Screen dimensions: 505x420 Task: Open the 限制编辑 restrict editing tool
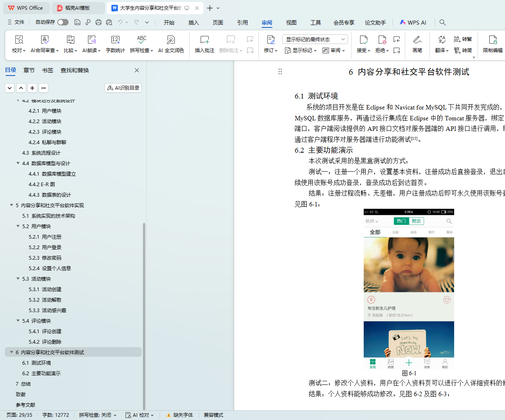pos(492,44)
